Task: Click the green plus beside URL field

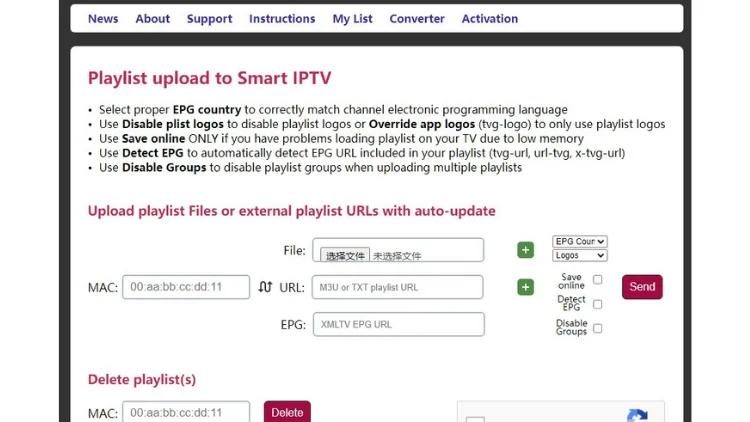Action: [526, 287]
